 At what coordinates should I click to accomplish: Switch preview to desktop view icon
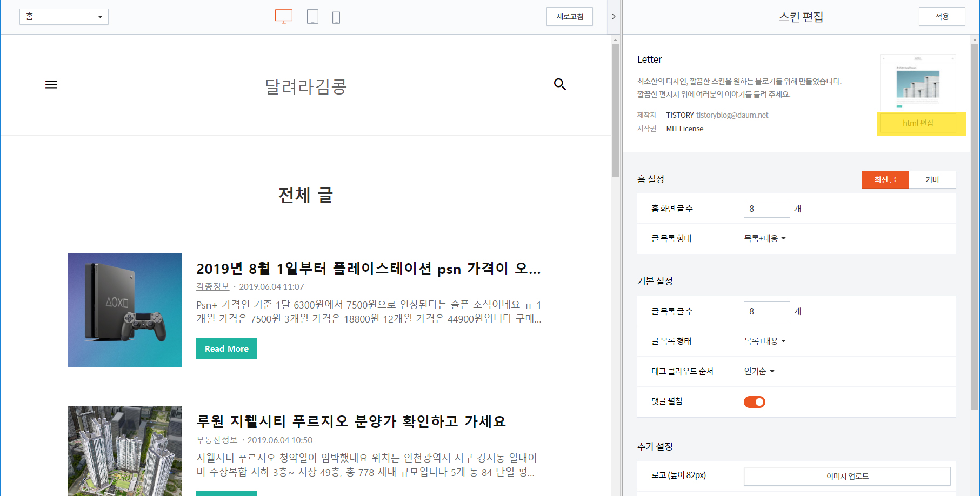(284, 17)
